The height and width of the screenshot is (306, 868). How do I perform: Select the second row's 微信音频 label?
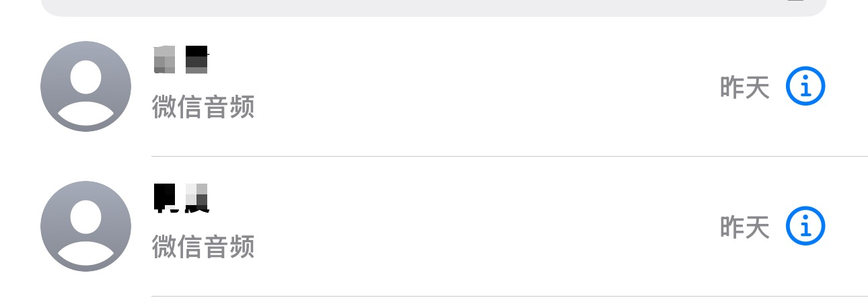coord(203,247)
